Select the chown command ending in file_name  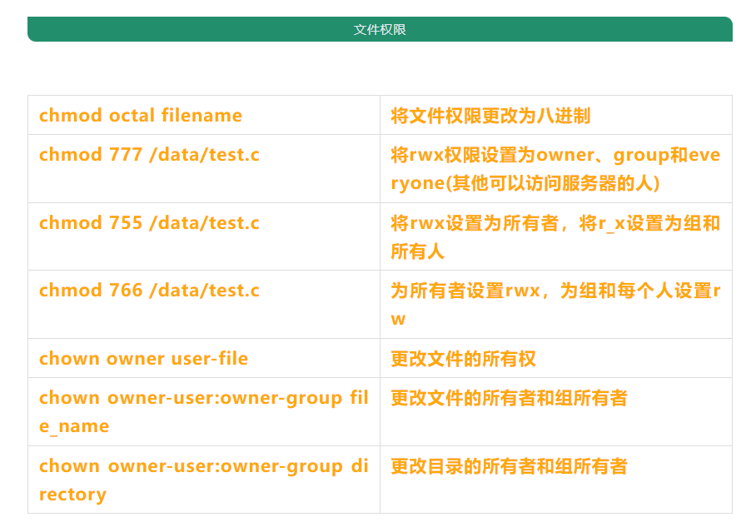coord(203,412)
